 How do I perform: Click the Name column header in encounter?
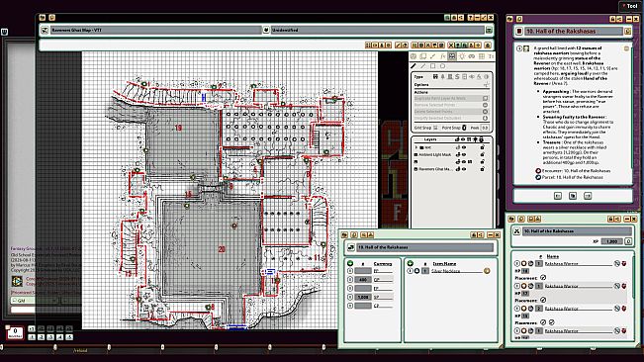coord(552,256)
